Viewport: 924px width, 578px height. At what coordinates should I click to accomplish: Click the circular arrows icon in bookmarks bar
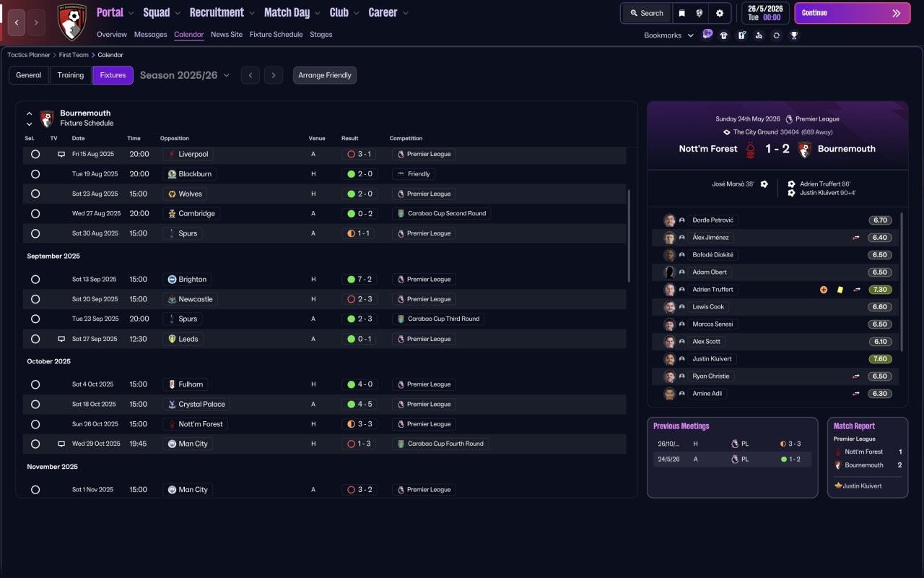click(776, 35)
